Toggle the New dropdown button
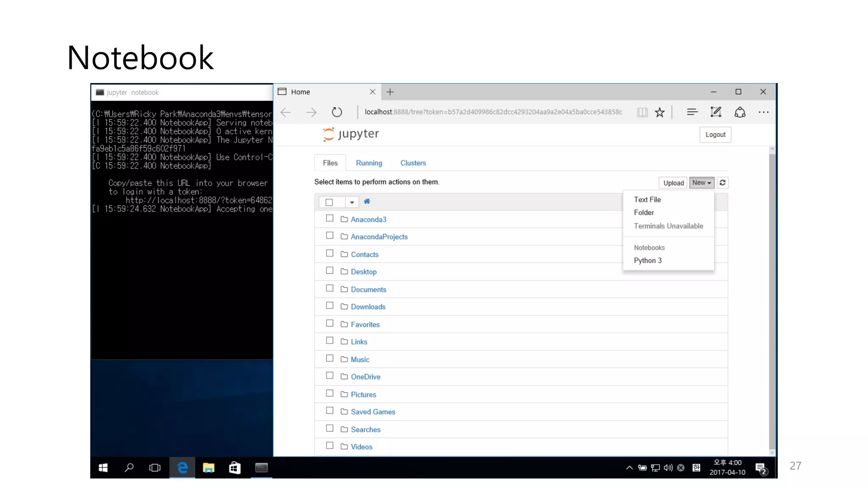This screenshot has height=488, width=868. click(702, 183)
